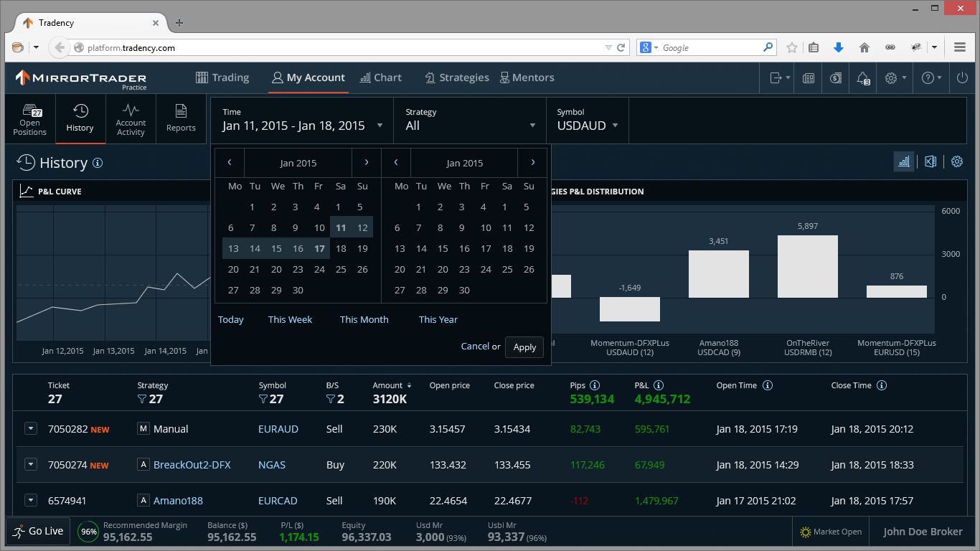Go to previous month in left calendar
980x551 pixels.
point(230,163)
